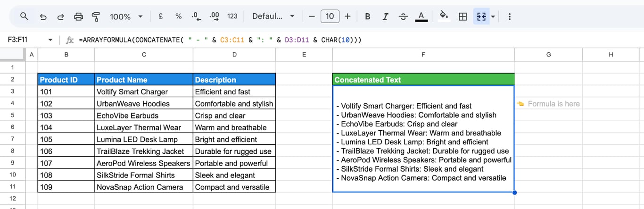Select column B header
This screenshot has height=209, width=644.
click(66, 55)
